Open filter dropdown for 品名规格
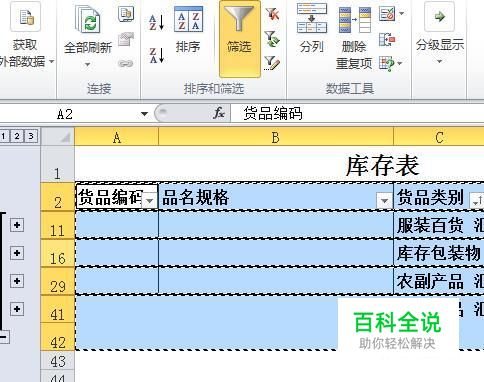Screen dimensions: 484x382 pyautogui.click(x=384, y=201)
